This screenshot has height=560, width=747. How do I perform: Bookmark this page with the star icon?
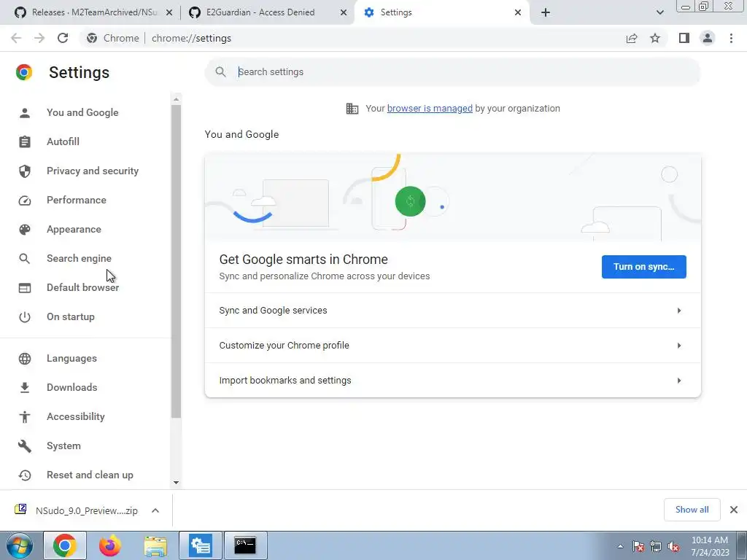[655, 38]
